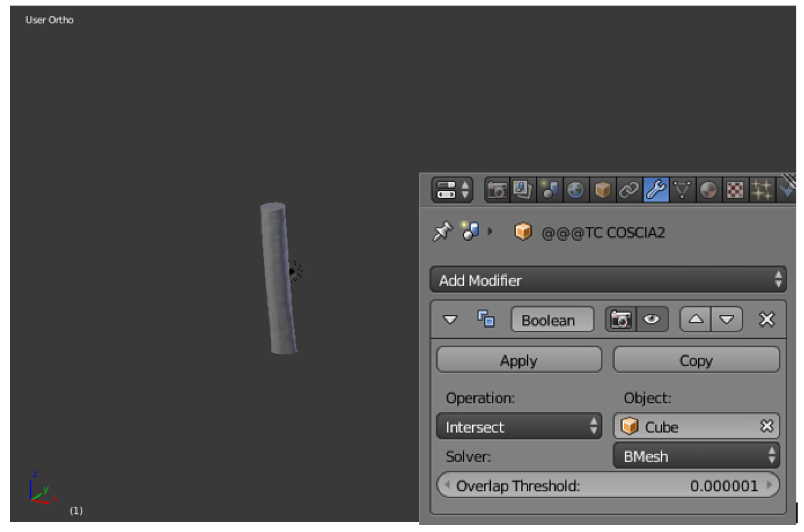
Task: Open the Particles properties tab
Action: point(762,190)
